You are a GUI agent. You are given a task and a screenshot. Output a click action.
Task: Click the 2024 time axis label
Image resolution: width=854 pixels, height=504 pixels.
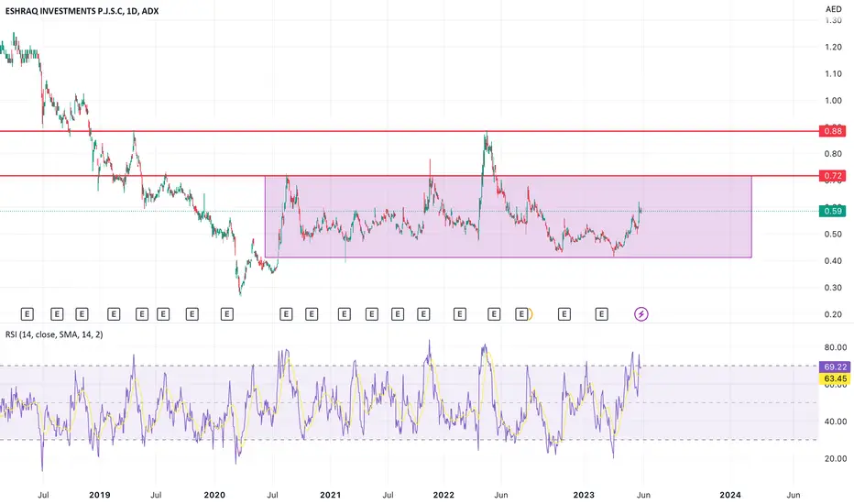729,495
